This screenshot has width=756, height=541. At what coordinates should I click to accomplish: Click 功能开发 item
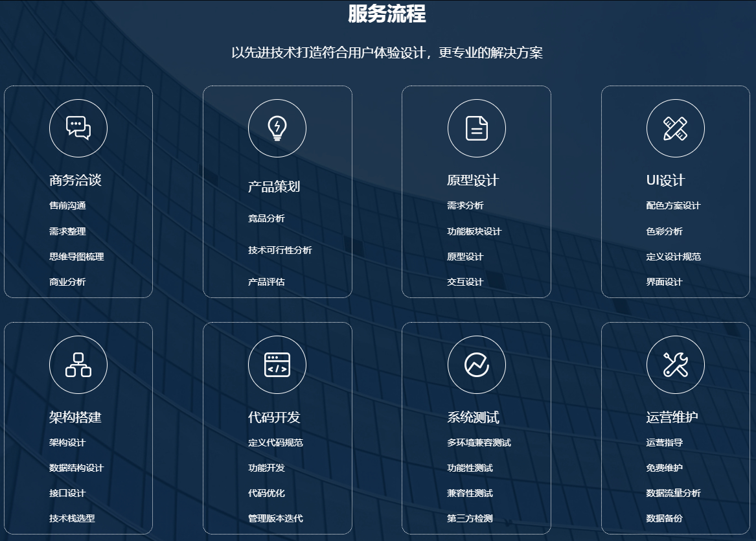(x=266, y=468)
